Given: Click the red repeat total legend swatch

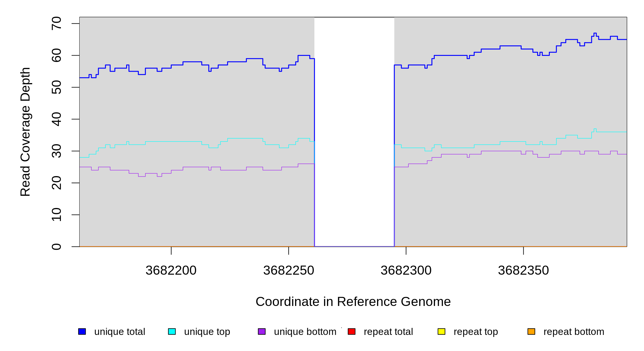Looking at the screenshot, I should click(352, 331).
